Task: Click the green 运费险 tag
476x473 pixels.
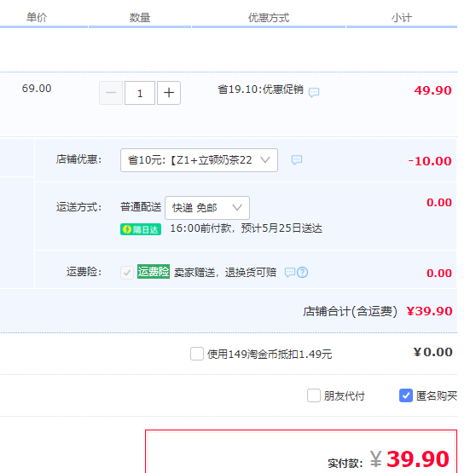Action: coord(154,271)
